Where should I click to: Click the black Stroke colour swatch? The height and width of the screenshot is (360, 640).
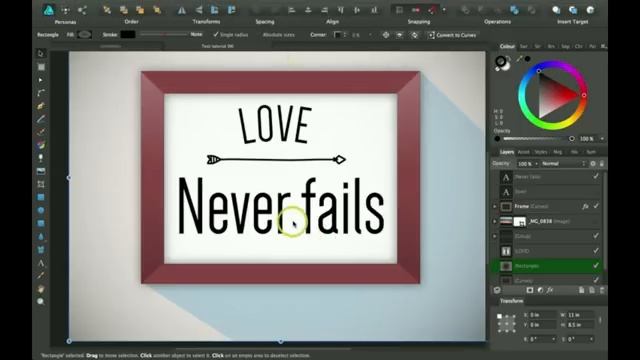coord(128,35)
